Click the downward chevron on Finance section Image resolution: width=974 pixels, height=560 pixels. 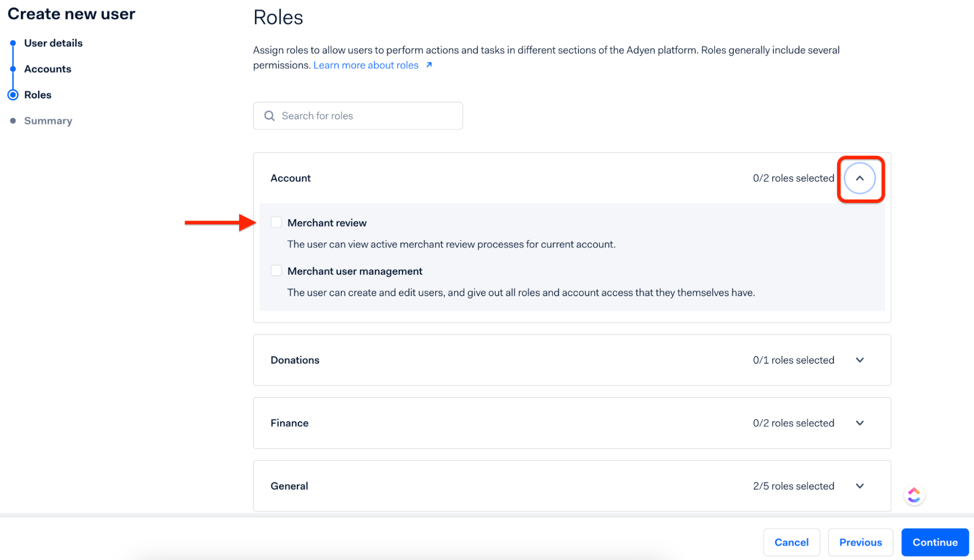pos(861,422)
